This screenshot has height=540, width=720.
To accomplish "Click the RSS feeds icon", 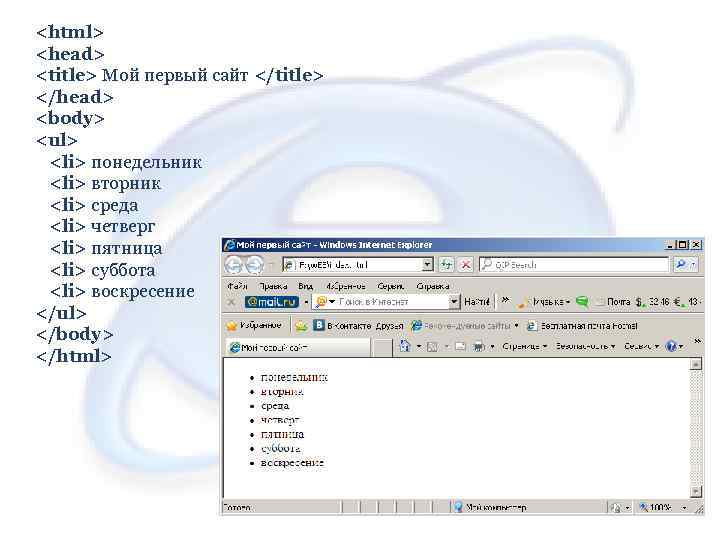I will point(432,347).
